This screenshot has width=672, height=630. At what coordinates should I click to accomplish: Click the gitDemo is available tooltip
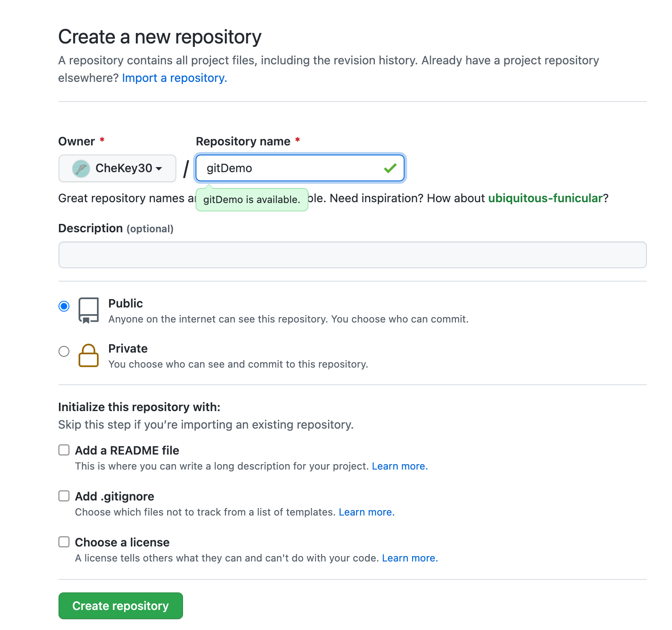(252, 200)
